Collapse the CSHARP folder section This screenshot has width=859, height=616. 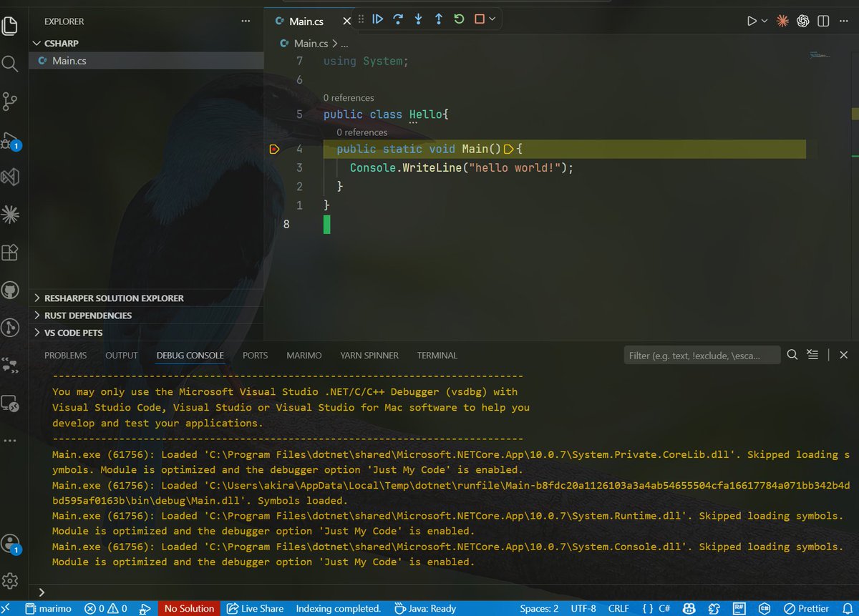click(147, 44)
